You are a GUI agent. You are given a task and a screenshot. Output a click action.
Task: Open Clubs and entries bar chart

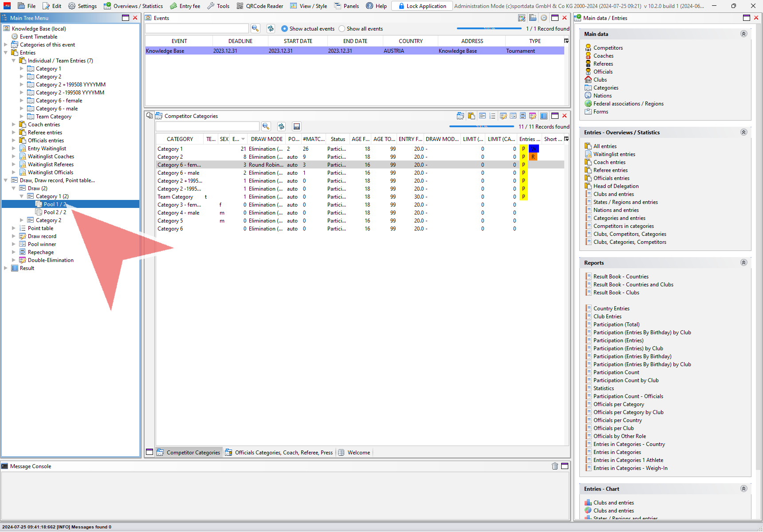click(614, 503)
